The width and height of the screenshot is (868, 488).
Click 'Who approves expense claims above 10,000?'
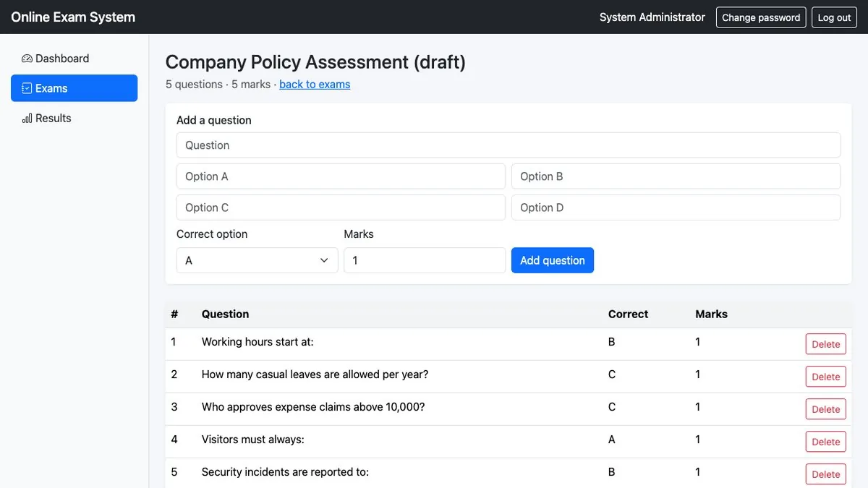click(313, 407)
